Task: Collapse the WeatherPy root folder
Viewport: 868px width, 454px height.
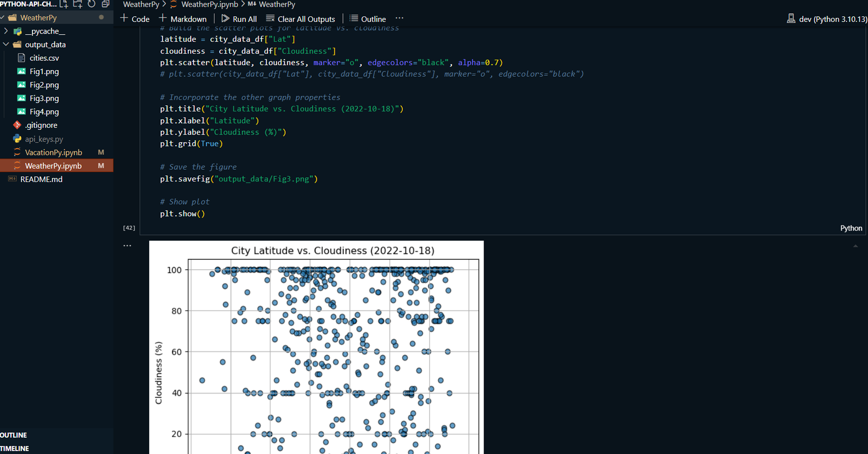Action: click(3, 17)
